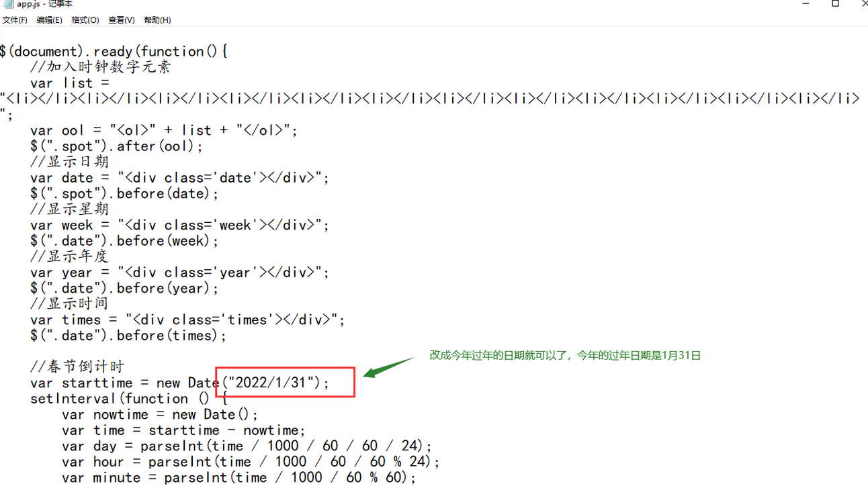Click the line "var nowtime = new Date();"
This screenshot has width=868, height=486.
[x=160, y=415]
